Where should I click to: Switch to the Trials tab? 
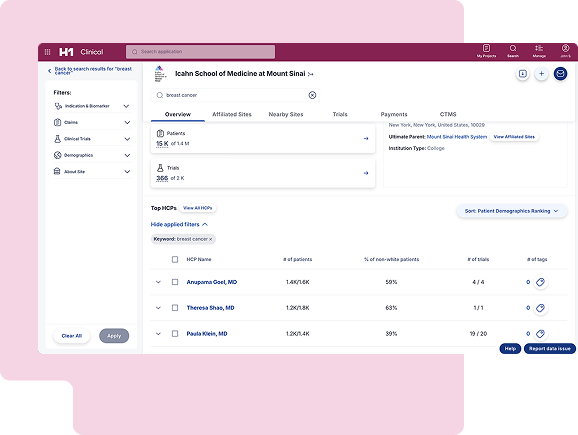point(340,114)
